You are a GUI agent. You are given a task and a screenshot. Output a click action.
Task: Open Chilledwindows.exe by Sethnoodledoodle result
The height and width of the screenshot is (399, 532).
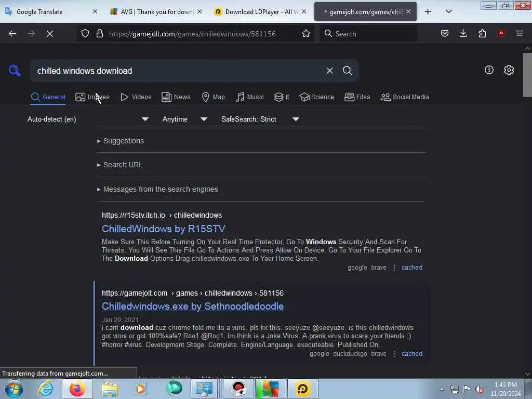[x=193, y=307]
